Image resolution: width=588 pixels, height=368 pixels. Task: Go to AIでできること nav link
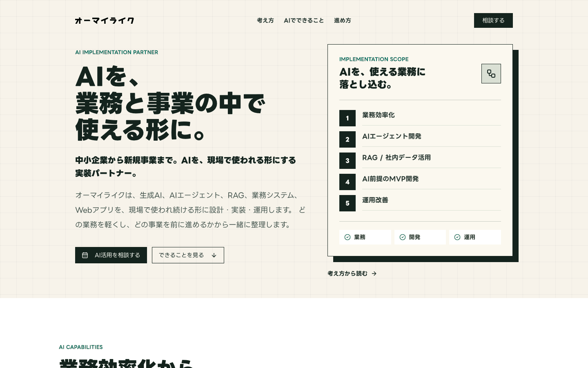pos(304,20)
